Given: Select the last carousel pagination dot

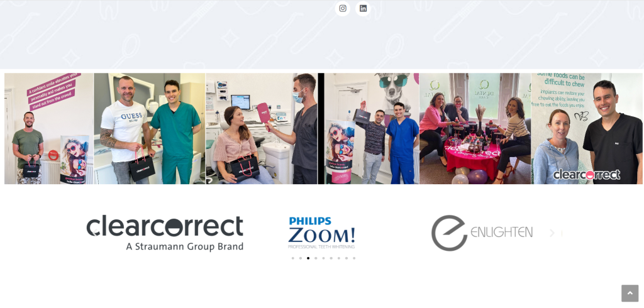Looking at the screenshot, I should point(354,258).
